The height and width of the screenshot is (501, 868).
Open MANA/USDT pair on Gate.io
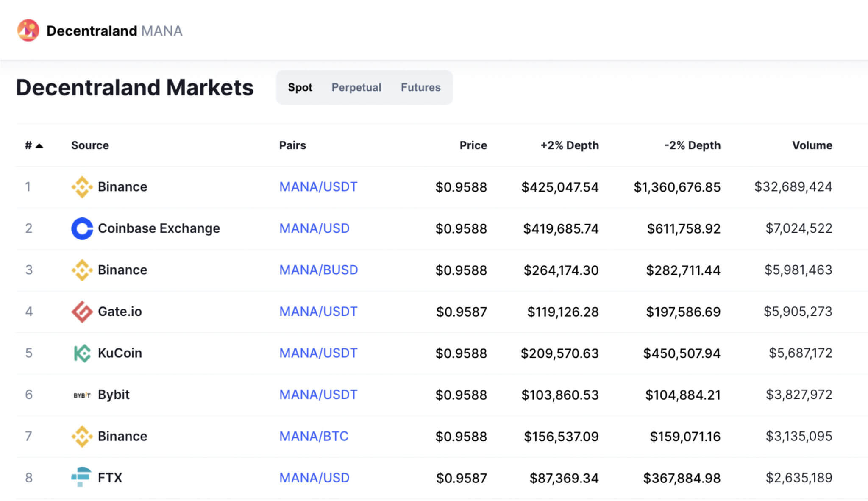(x=318, y=312)
